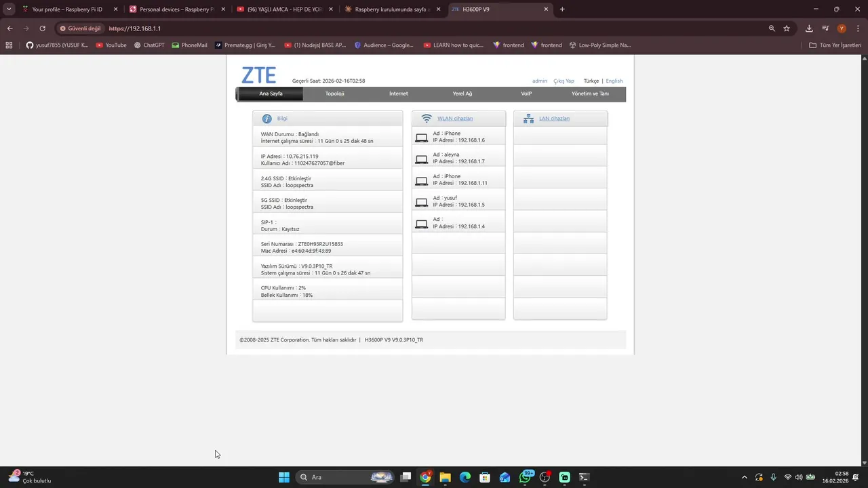Select laptop icon beside IP 192.168.1.11
868x488 pixels.
coord(421,181)
